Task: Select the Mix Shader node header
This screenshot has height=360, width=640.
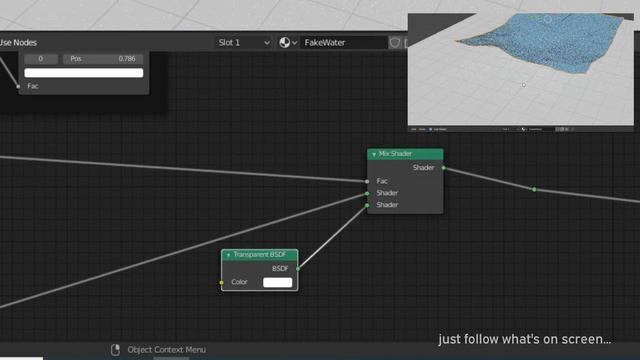Action: (x=405, y=154)
